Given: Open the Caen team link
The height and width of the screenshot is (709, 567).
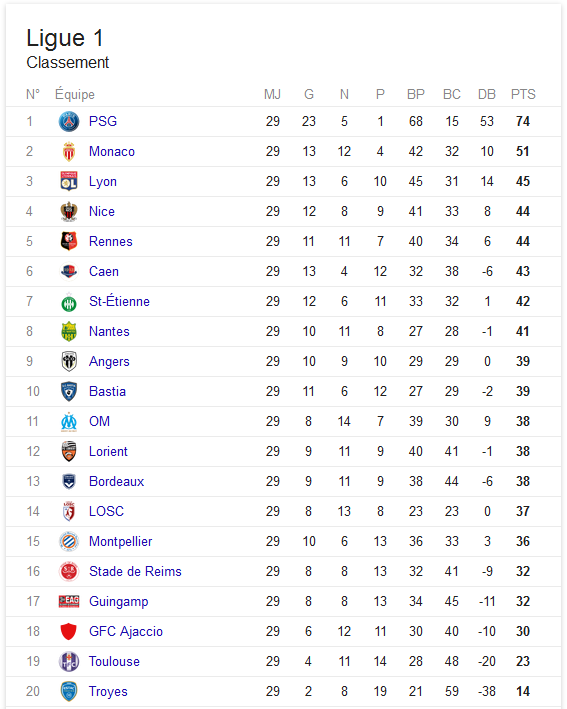Looking at the screenshot, I should point(104,271).
